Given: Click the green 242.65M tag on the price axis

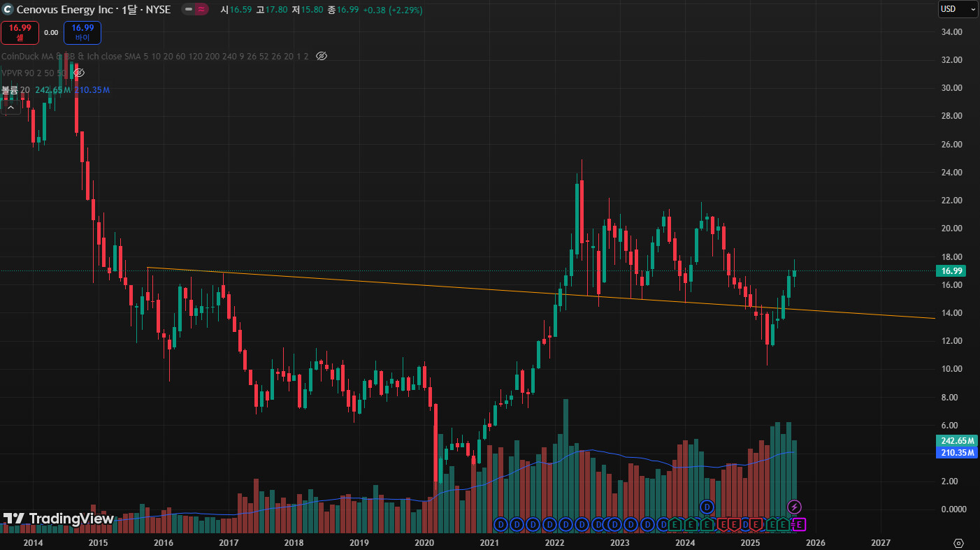Looking at the screenshot, I should pyautogui.click(x=957, y=441).
